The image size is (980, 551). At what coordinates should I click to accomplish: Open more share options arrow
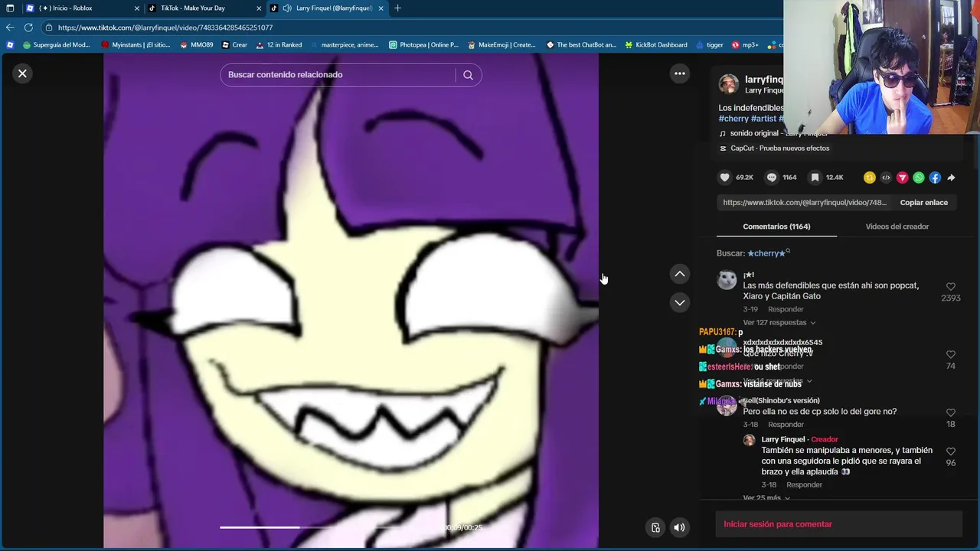coord(951,178)
